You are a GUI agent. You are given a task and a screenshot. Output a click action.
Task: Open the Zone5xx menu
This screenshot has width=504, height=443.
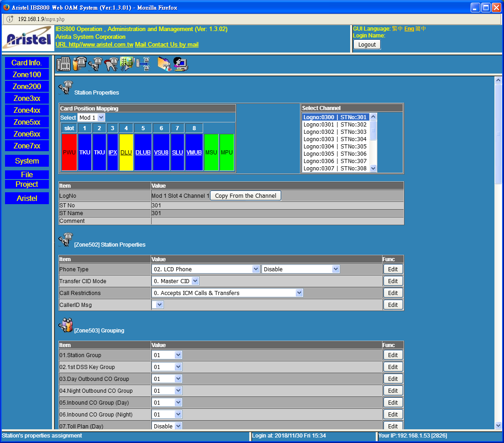point(26,122)
